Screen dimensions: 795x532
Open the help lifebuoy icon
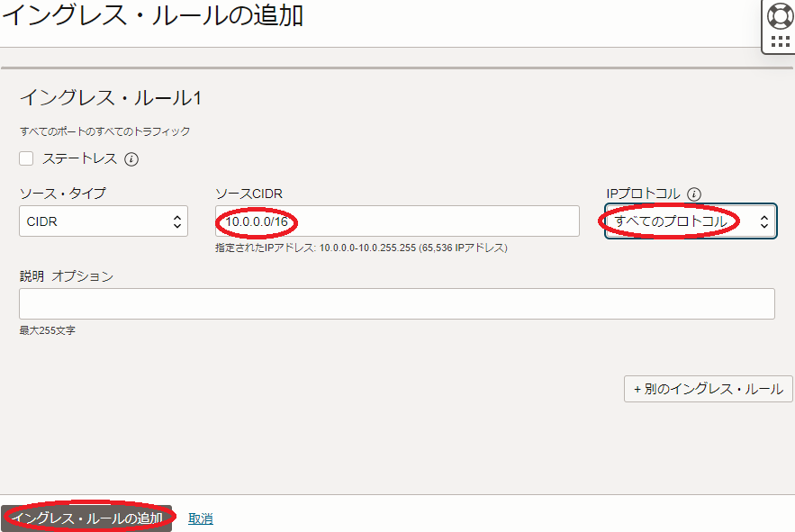[780, 16]
